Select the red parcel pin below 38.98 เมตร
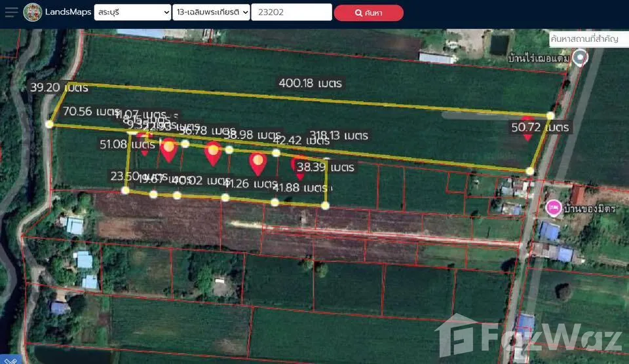The width and height of the screenshot is (629, 364). point(258,162)
